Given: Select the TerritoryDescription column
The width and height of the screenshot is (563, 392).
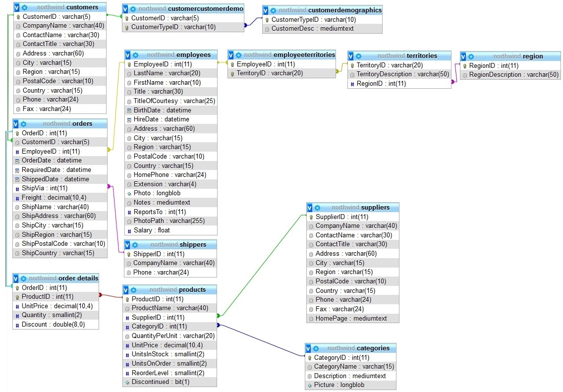Looking at the screenshot, I should coord(399,74).
